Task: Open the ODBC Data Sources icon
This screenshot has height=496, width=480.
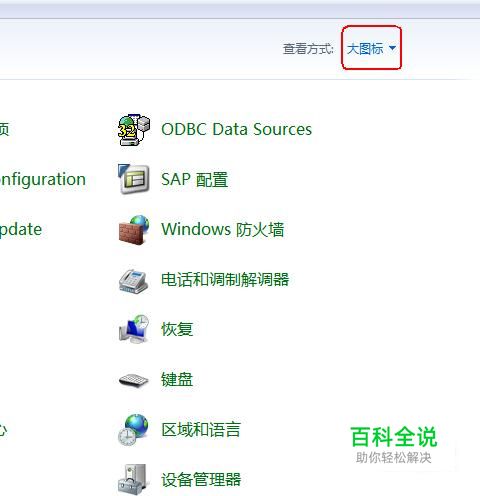Action: tap(134, 129)
